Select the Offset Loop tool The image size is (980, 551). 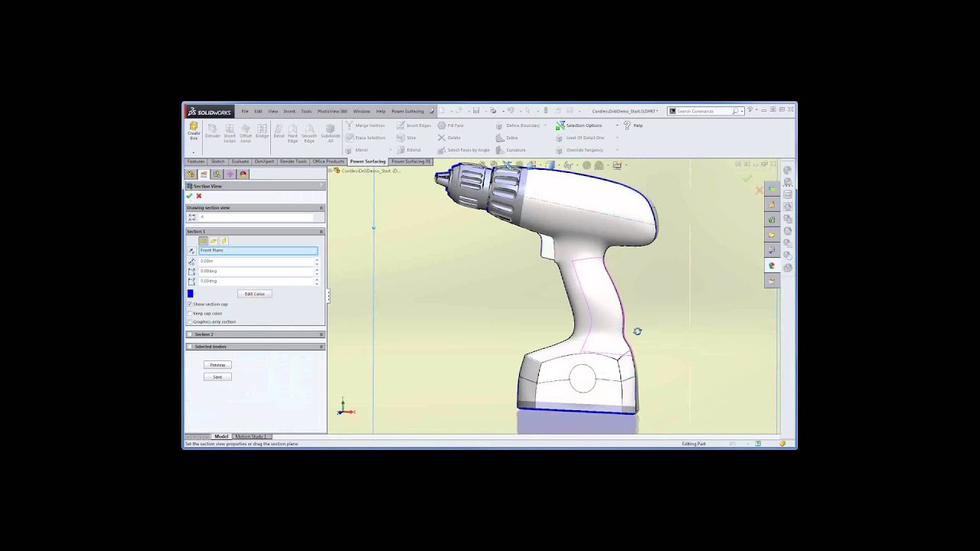pos(246,133)
